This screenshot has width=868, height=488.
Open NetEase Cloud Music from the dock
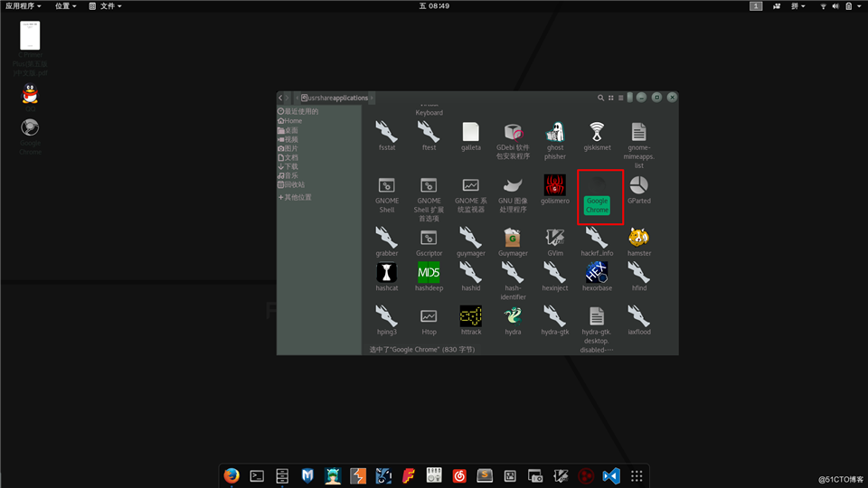tap(459, 476)
